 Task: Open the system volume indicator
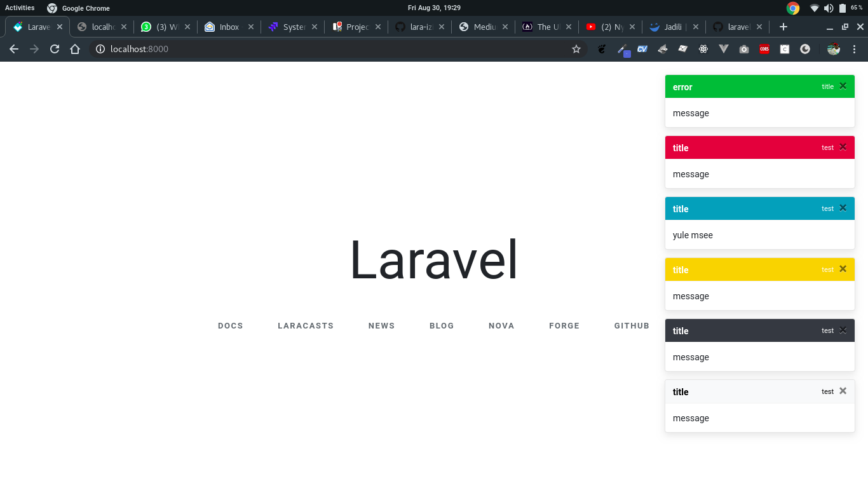click(x=829, y=8)
